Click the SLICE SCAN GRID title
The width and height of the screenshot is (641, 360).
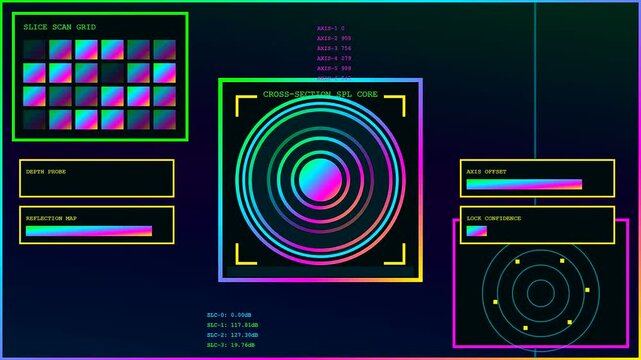coord(60,27)
